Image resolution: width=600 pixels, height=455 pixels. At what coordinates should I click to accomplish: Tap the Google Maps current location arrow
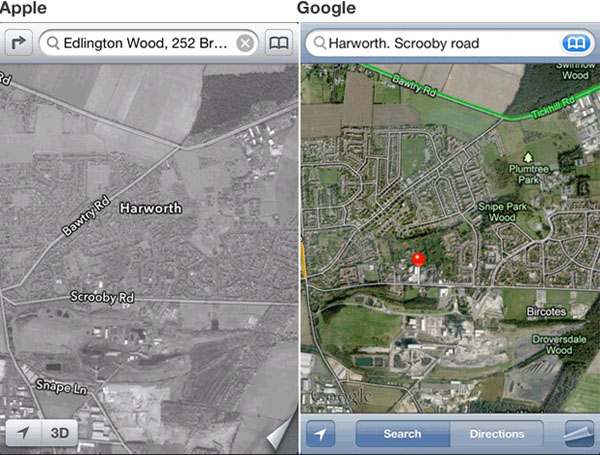pos(320,434)
